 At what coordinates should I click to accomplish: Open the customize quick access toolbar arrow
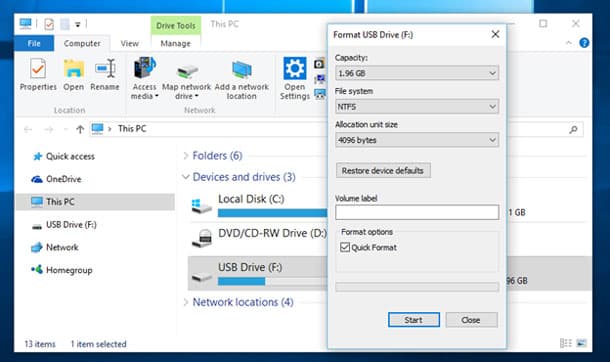[78, 25]
